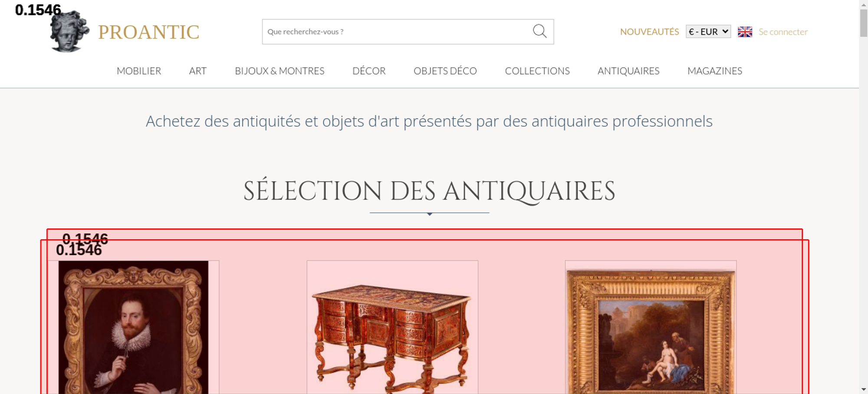Viewport: 868px width, 394px height.
Task: Open the ANTIQUAIRES menu
Action: (628, 71)
